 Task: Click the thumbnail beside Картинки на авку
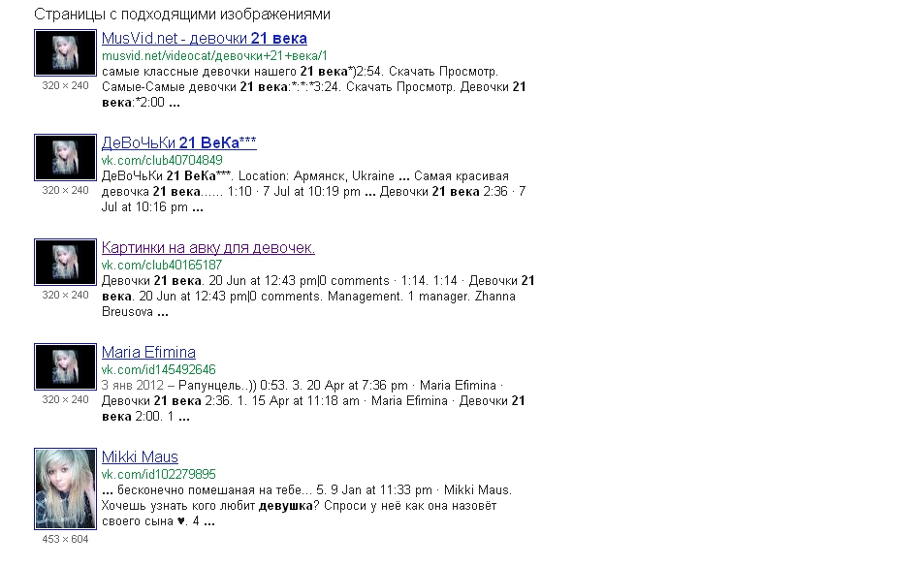coord(65,262)
